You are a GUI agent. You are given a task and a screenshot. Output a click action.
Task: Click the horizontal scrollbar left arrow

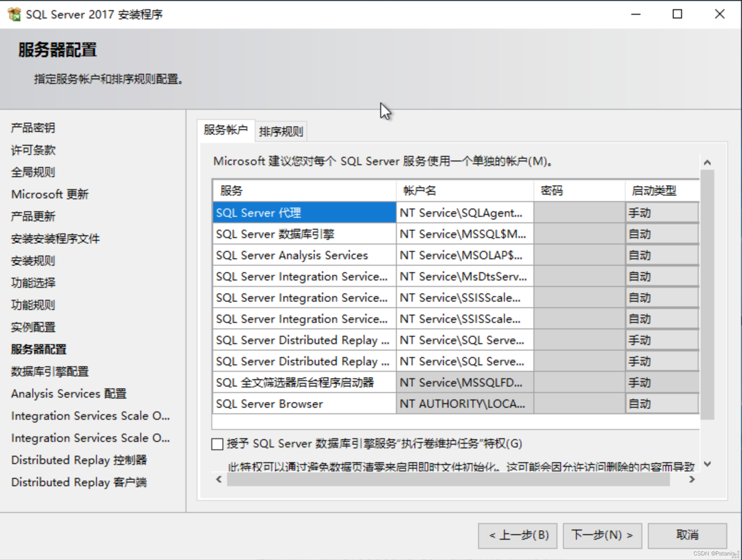(x=219, y=479)
